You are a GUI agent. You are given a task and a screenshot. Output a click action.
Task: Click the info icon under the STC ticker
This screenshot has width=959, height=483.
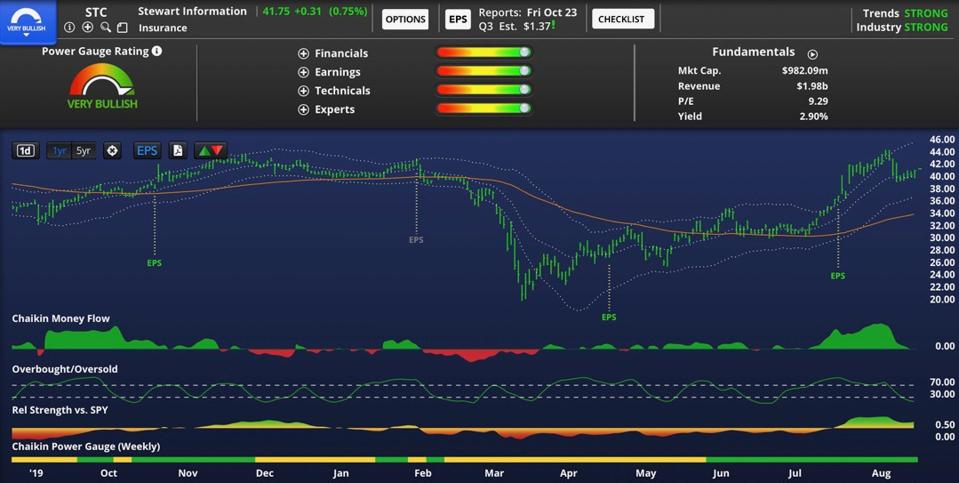pos(69,28)
